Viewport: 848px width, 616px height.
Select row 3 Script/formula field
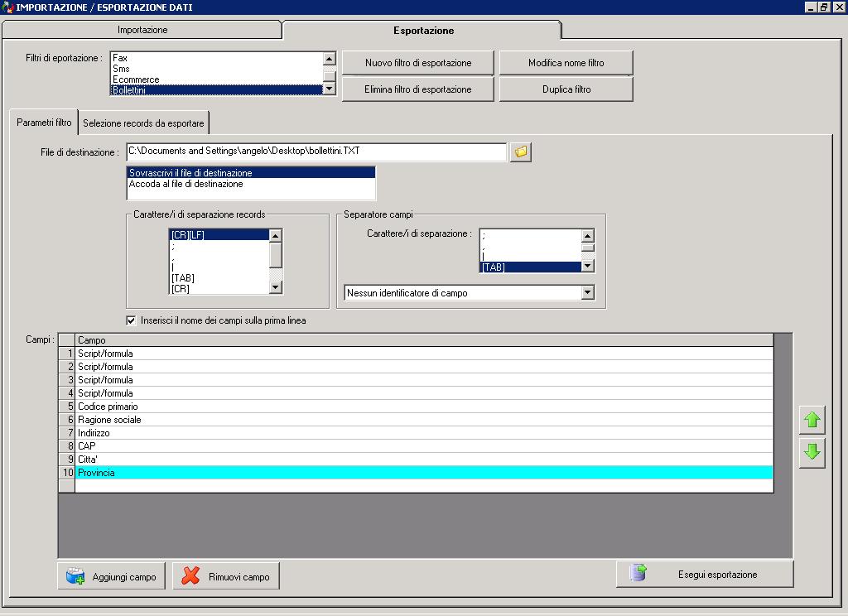pyautogui.click(x=424, y=380)
